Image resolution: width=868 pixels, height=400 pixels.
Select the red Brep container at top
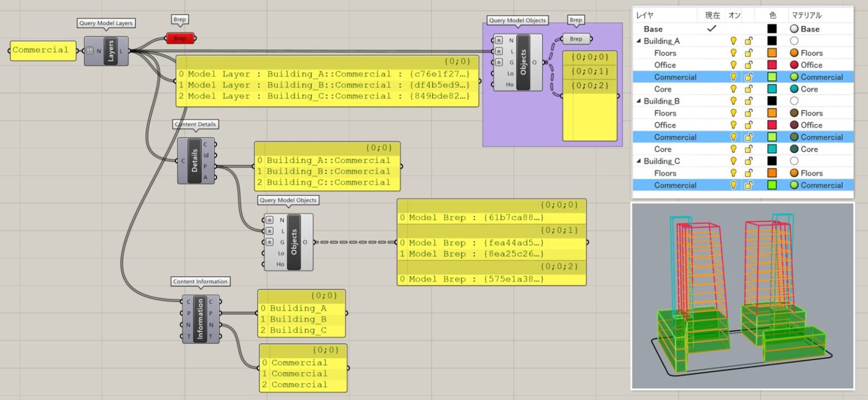pyautogui.click(x=180, y=38)
